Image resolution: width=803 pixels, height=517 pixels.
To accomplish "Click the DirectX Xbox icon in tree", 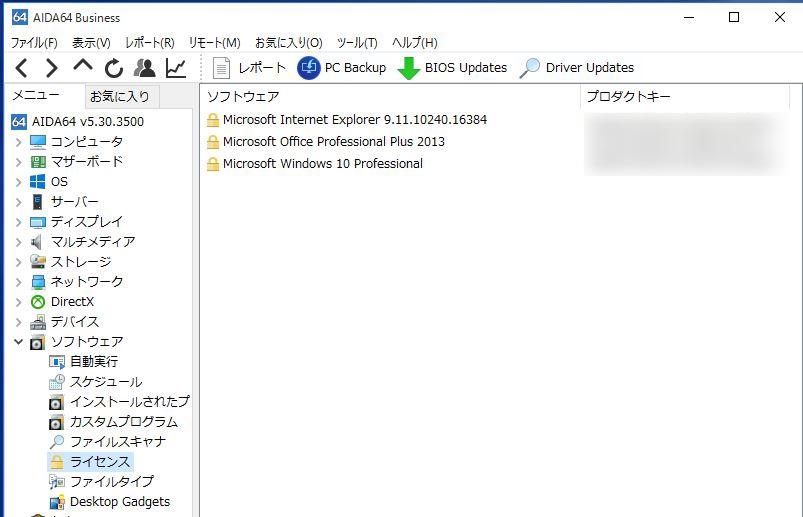I will (38, 302).
